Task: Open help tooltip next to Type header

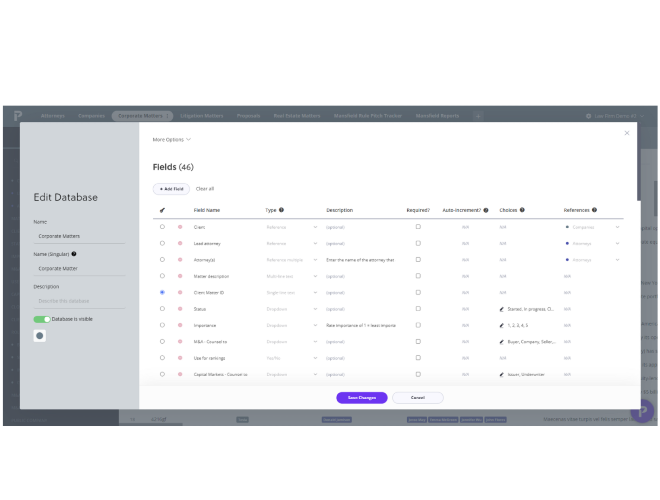Action: (x=281, y=210)
